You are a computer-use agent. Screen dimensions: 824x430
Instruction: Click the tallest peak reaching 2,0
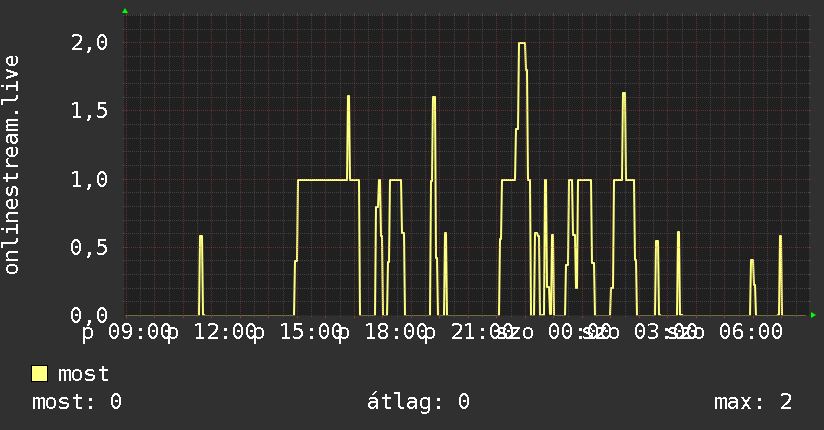(x=522, y=43)
